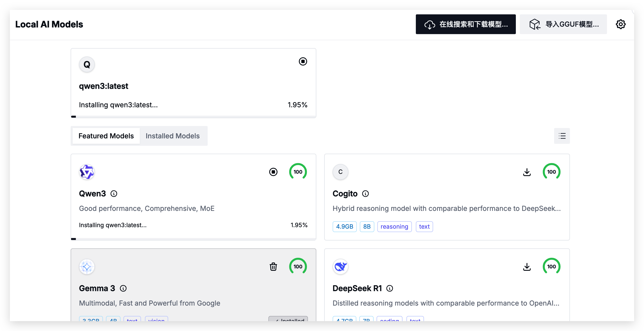Click the top qwen3:latest progress bar
The width and height of the screenshot is (644, 331).
point(193,117)
